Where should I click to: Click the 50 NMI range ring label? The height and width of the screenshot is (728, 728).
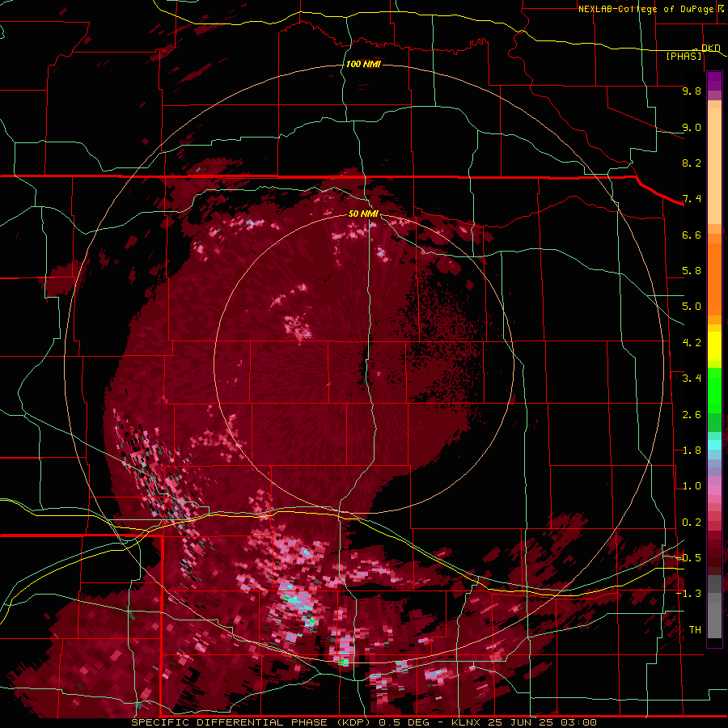(363, 214)
